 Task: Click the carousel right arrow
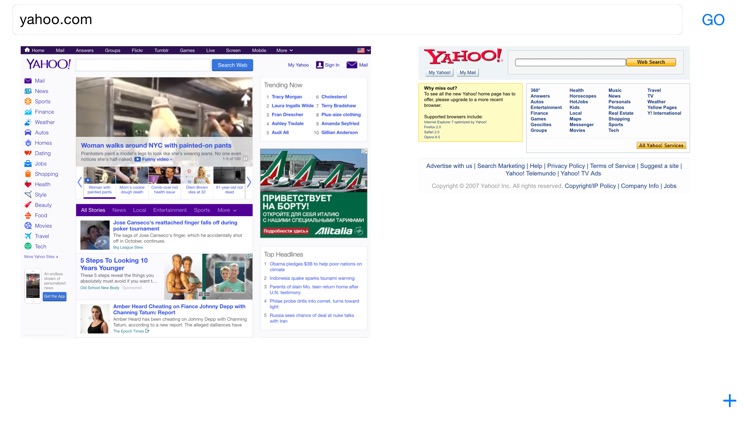[x=249, y=182]
